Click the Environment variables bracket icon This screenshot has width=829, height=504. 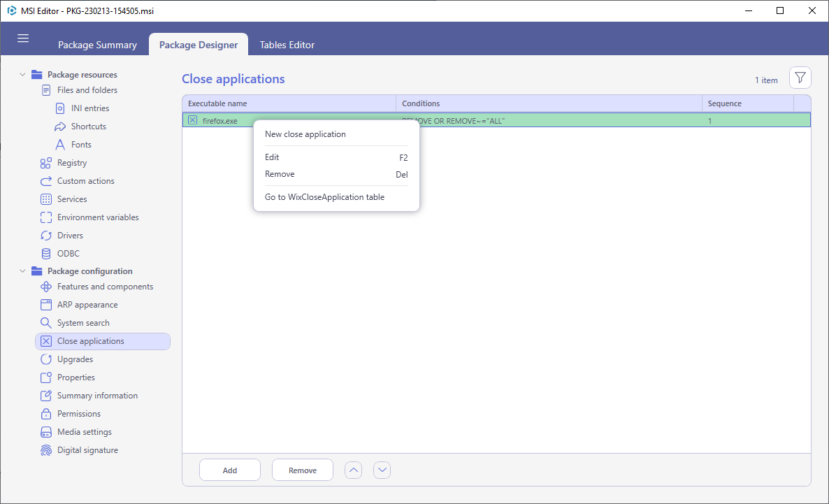pos(46,217)
